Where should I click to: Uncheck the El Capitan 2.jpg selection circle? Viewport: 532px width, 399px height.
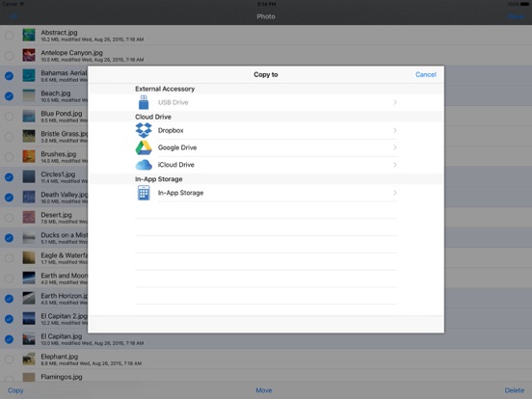10,319
